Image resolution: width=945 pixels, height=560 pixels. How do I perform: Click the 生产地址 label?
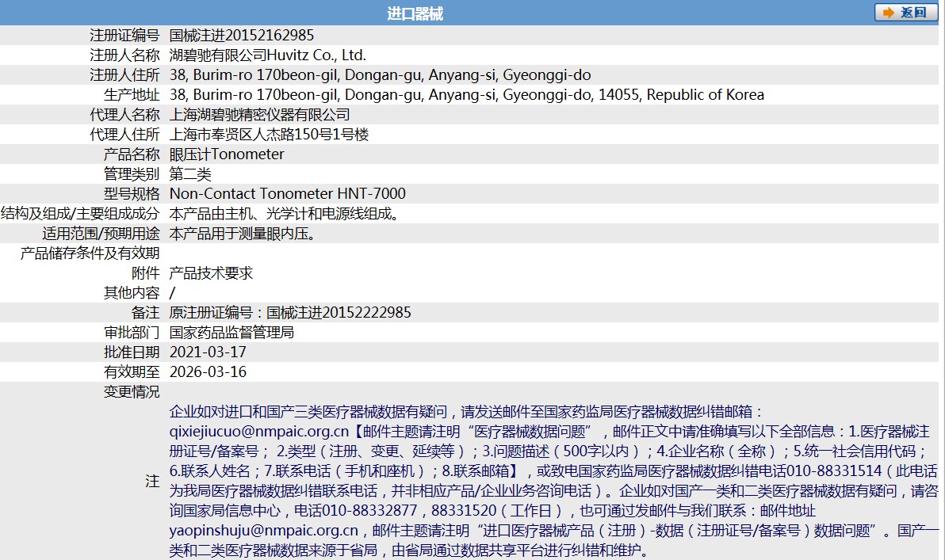point(132,95)
